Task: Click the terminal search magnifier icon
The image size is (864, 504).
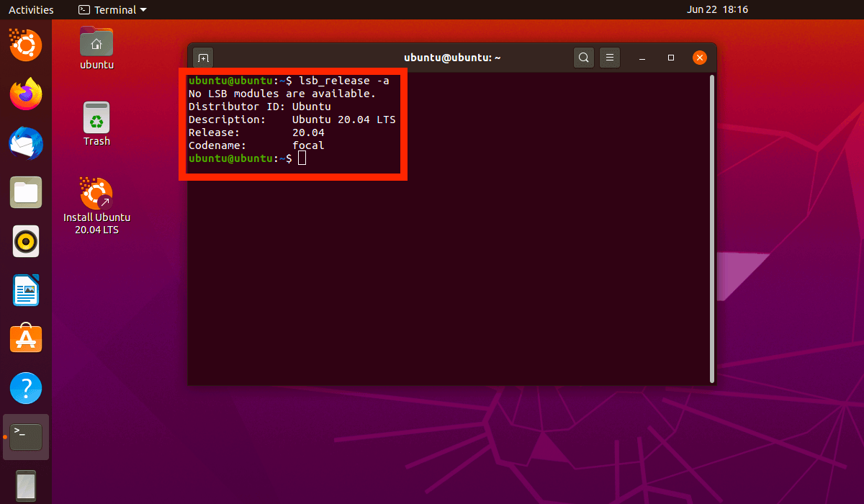Action: click(584, 58)
